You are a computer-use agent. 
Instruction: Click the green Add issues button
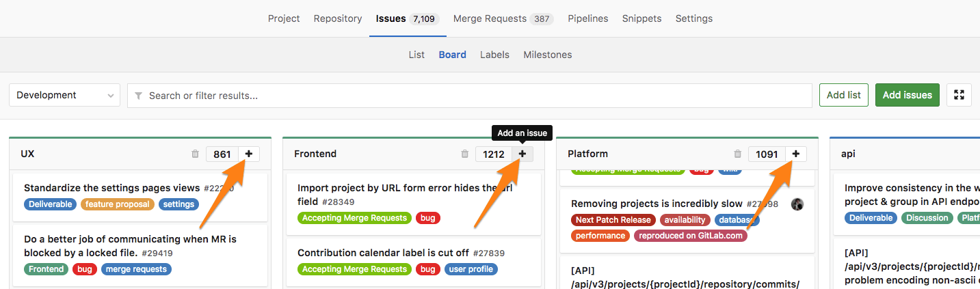[x=907, y=95]
